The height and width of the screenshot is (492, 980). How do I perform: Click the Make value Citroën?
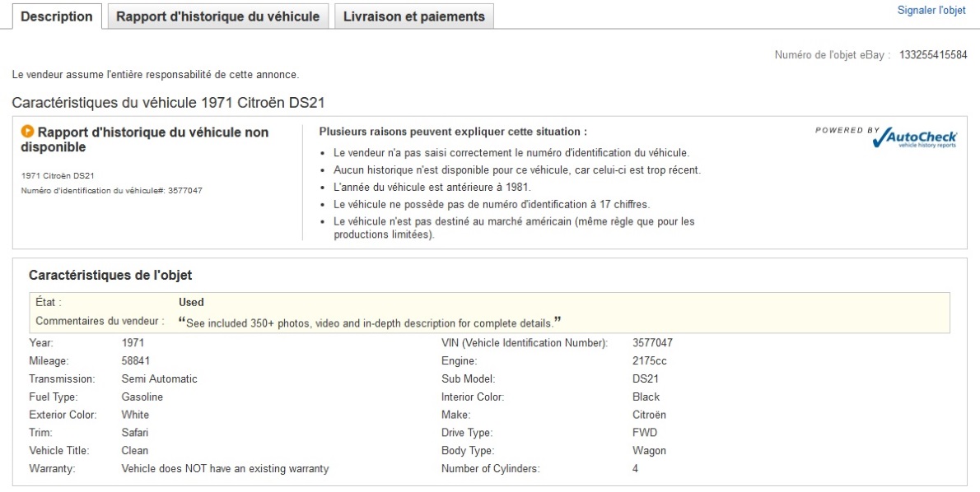click(x=650, y=415)
